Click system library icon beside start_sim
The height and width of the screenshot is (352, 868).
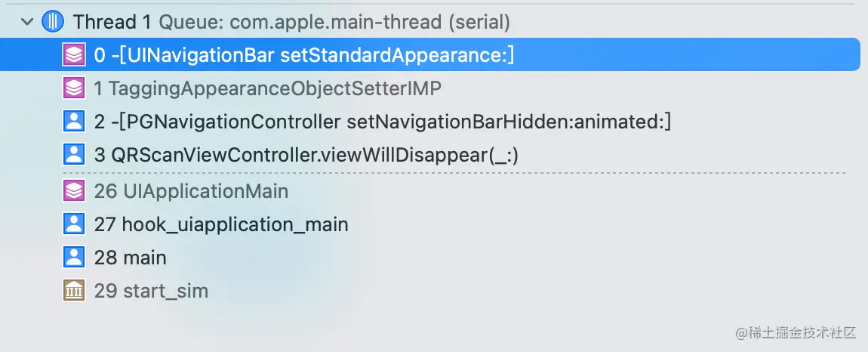(x=73, y=291)
